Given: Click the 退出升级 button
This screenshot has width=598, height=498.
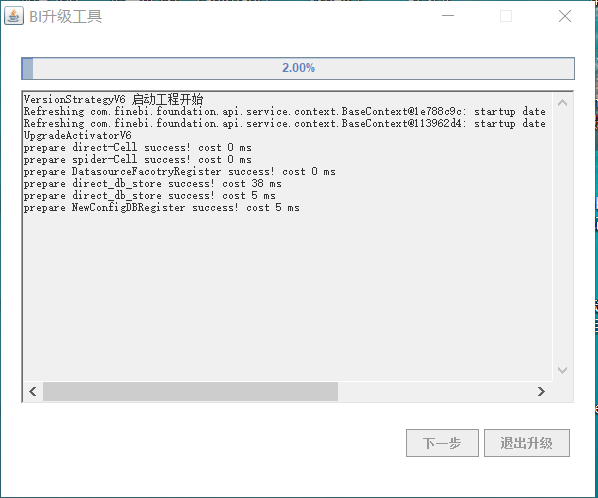Looking at the screenshot, I should click(x=527, y=443).
